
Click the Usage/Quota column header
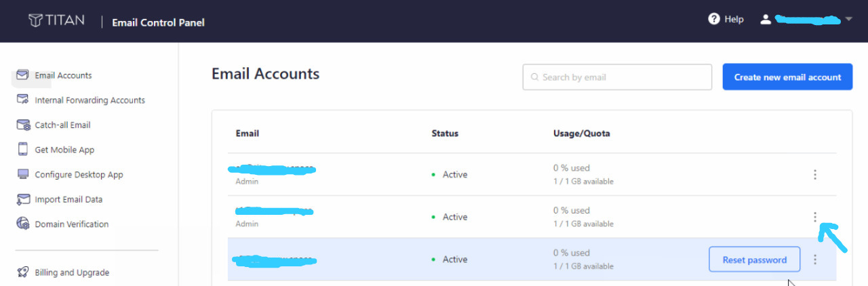click(x=581, y=134)
